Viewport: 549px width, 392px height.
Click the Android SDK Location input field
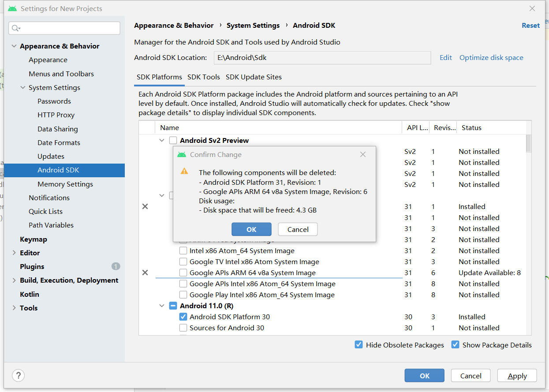click(x=322, y=58)
